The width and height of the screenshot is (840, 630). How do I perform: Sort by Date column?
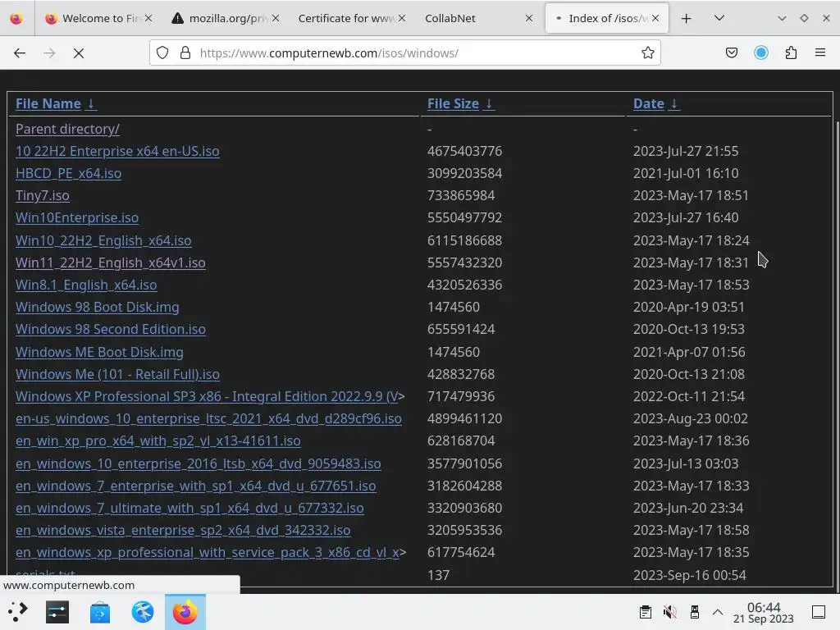coord(648,103)
